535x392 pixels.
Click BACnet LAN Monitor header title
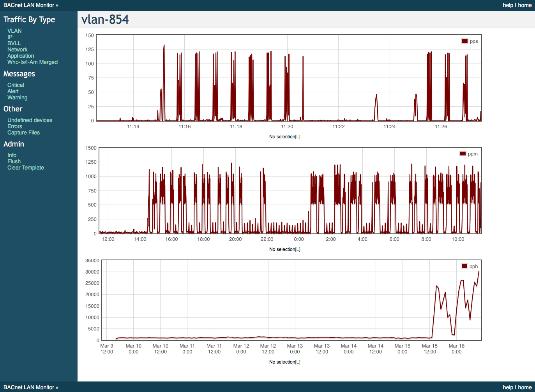[x=29, y=5]
